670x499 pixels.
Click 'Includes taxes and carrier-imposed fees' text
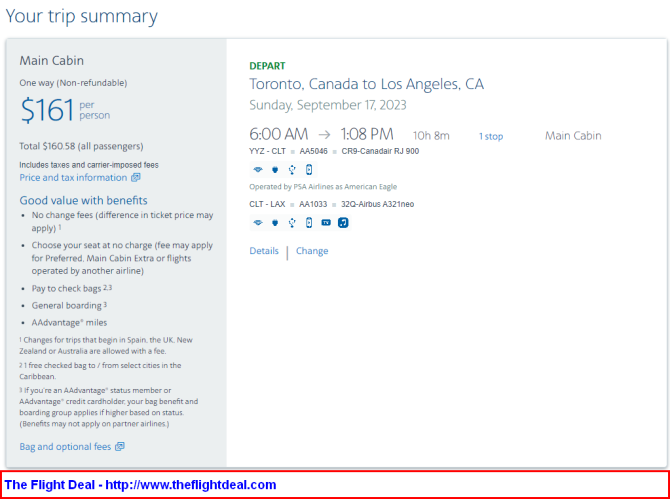[89, 164]
